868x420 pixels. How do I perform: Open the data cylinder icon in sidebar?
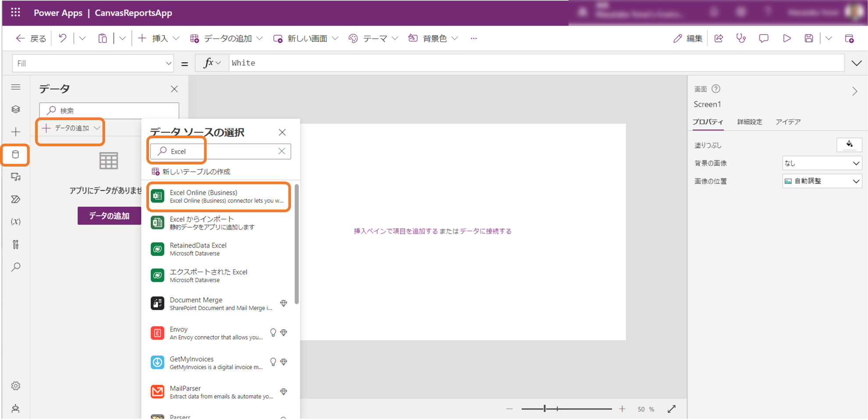pyautogui.click(x=15, y=154)
